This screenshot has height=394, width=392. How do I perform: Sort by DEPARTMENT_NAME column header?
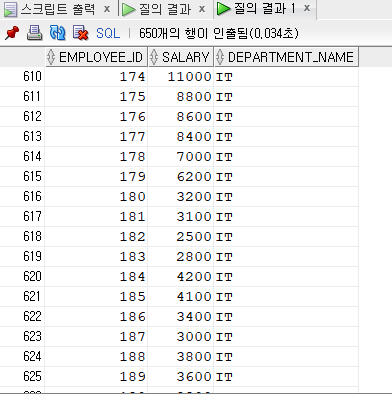[x=286, y=57]
